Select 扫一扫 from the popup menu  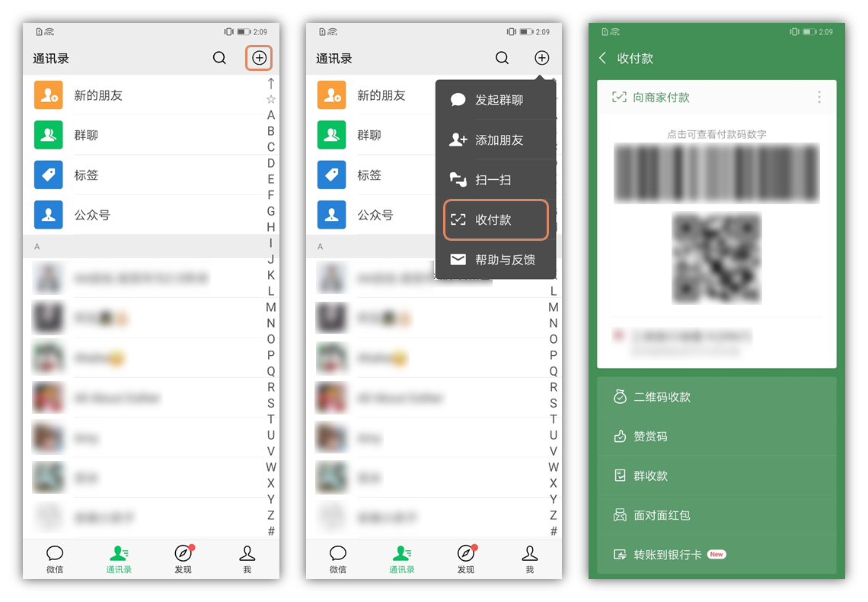496,180
